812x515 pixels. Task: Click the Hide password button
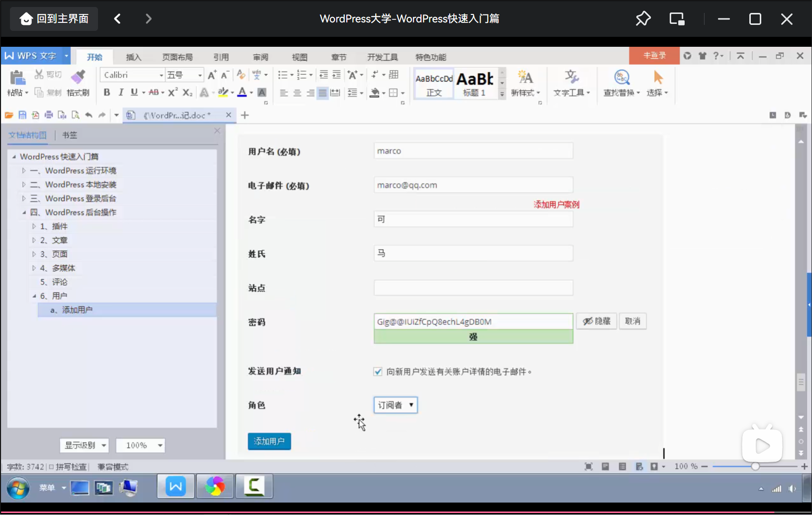pos(597,321)
